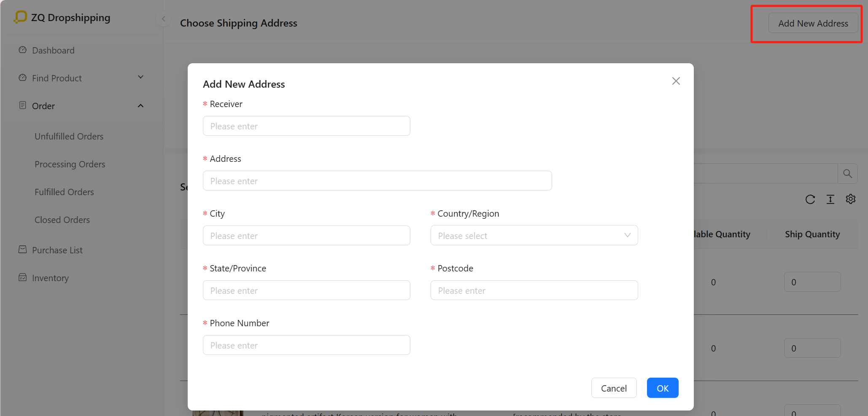Screen dimensions: 868x416
Task: Focus the Postcode input field
Action: point(534,290)
